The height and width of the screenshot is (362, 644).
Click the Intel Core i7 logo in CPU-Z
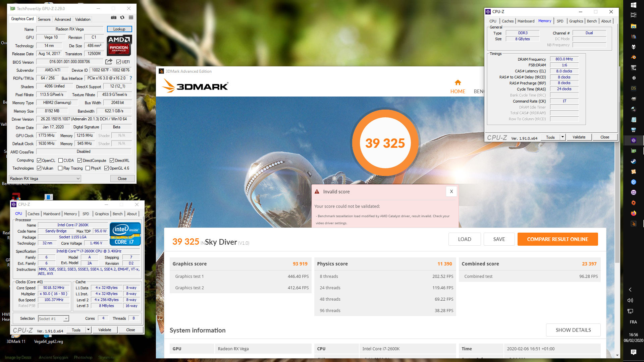point(125,234)
